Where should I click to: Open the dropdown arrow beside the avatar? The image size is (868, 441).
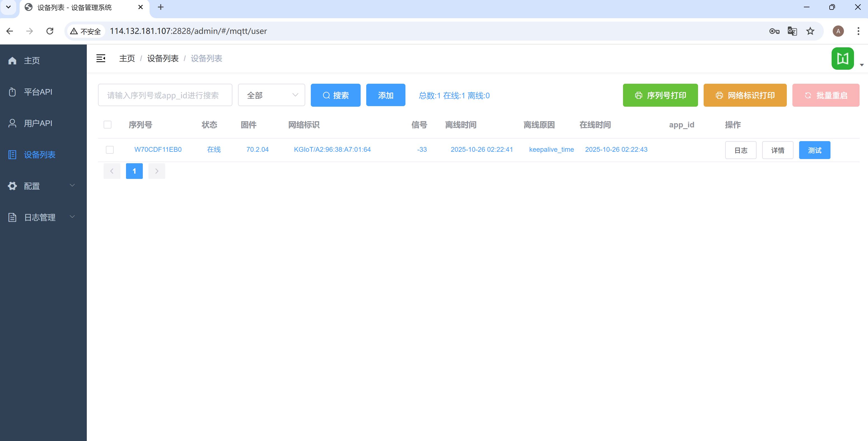tap(862, 65)
